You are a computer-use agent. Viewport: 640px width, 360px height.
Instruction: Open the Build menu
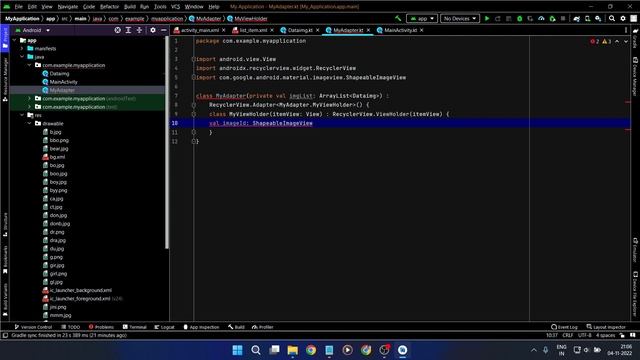130,7
